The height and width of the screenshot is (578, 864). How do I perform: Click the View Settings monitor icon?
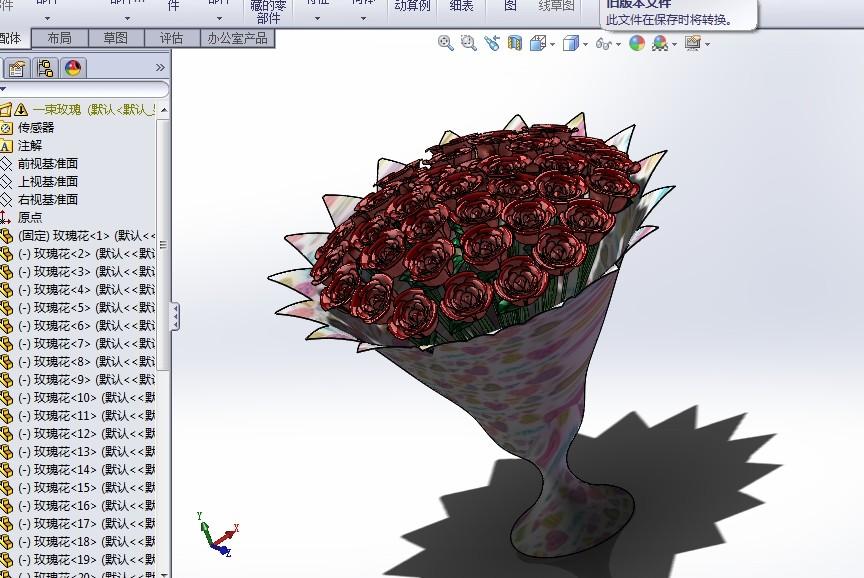coord(693,43)
